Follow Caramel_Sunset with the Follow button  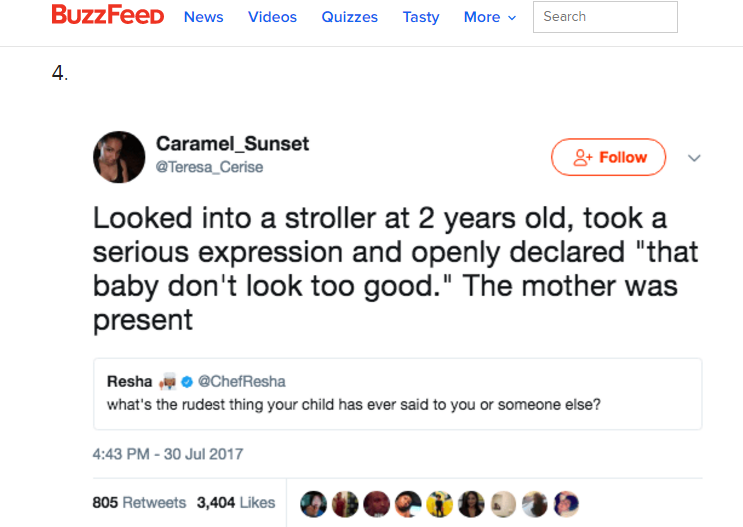pyautogui.click(x=608, y=157)
